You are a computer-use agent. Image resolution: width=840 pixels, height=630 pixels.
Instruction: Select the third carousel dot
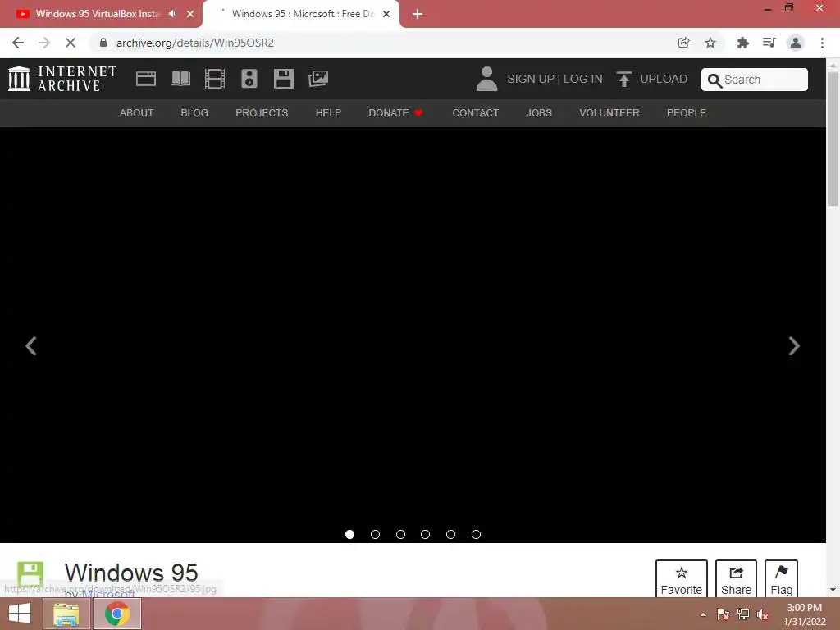click(400, 534)
